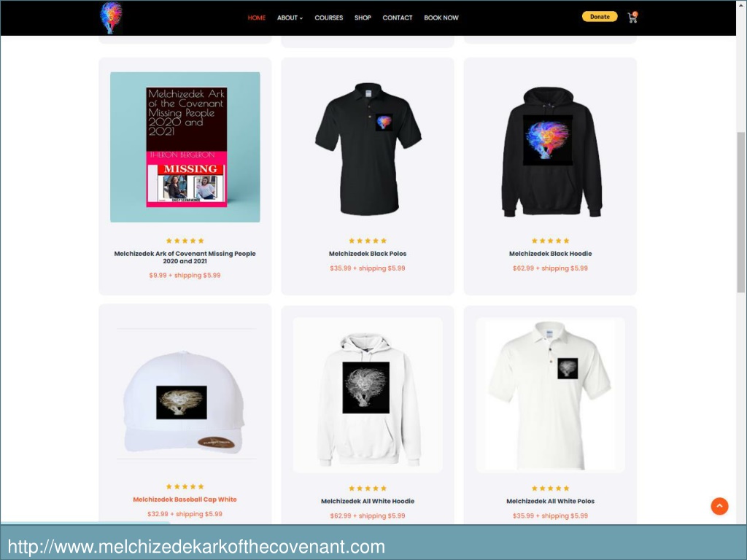The height and width of the screenshot is (560, 747).
Task: Open Melchizedek Baseball Cap White link
Action: coord(185,499)
